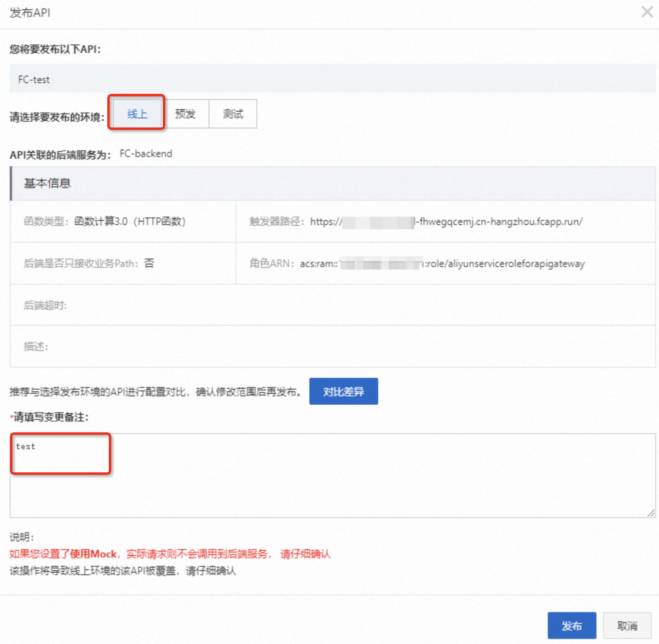Focus the 变更备注 text area

[332, 475]
